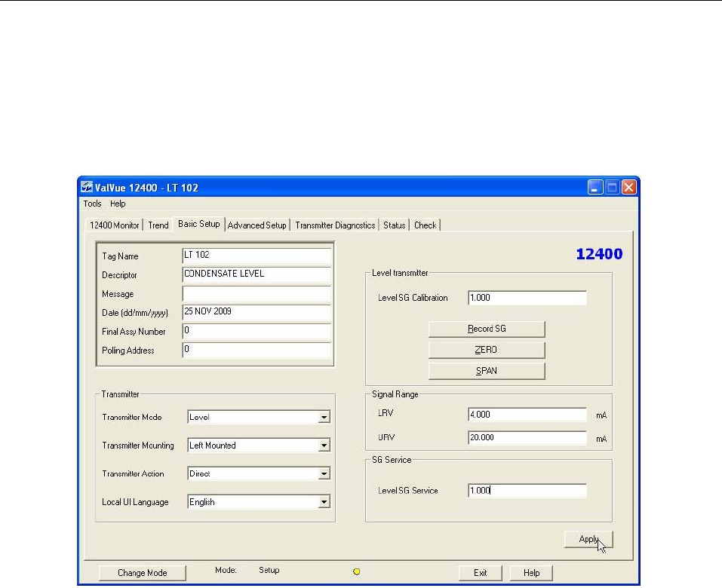722x588 pixels.
Task: Click the URV value field
Action: (527, 437)
